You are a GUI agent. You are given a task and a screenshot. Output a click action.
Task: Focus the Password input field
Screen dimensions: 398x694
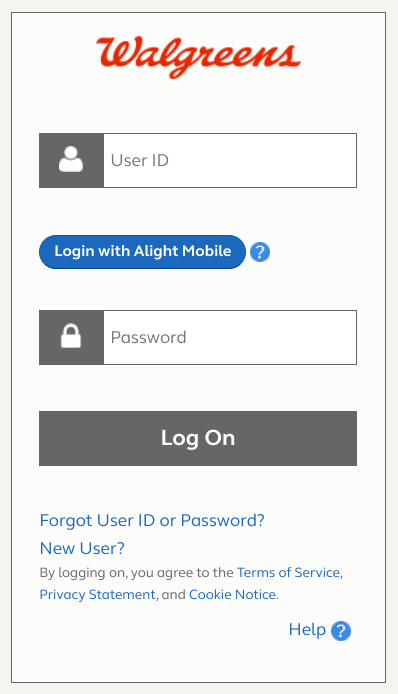230,337
